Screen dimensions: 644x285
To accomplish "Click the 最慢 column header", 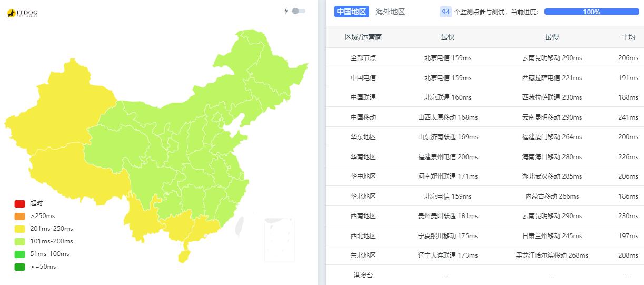I will 552,37.
